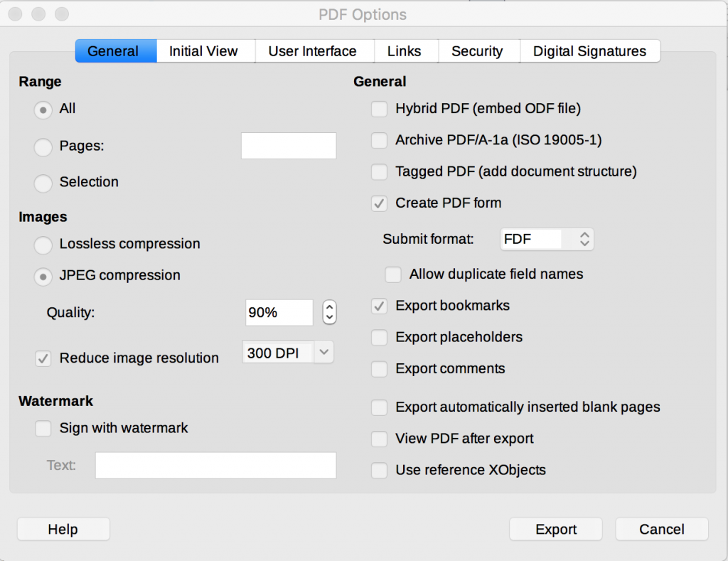Image resolution: width=728 pixels, height=561 pixels.
Task: Disable Reduce image resolution
Action: coord(43,358)
